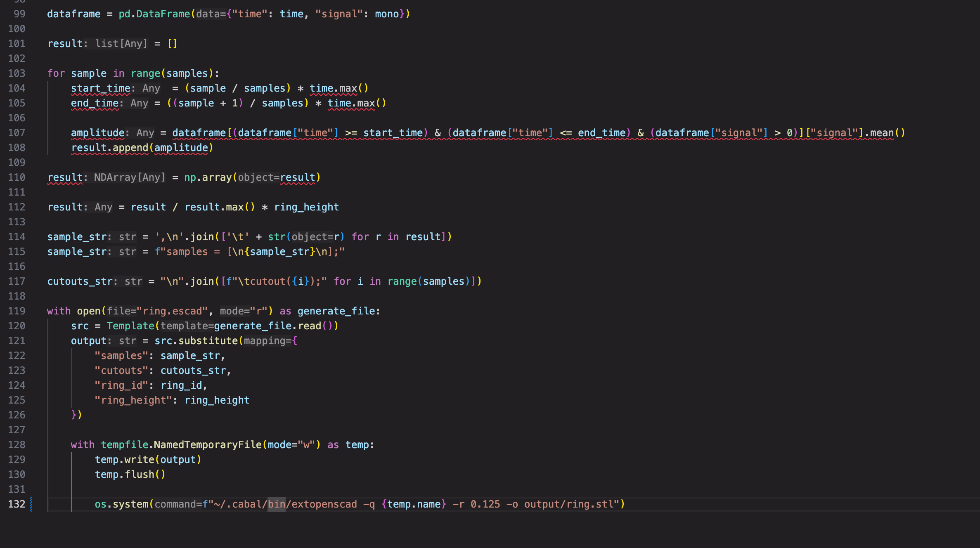Click result.append on line 108

point(109,147)
